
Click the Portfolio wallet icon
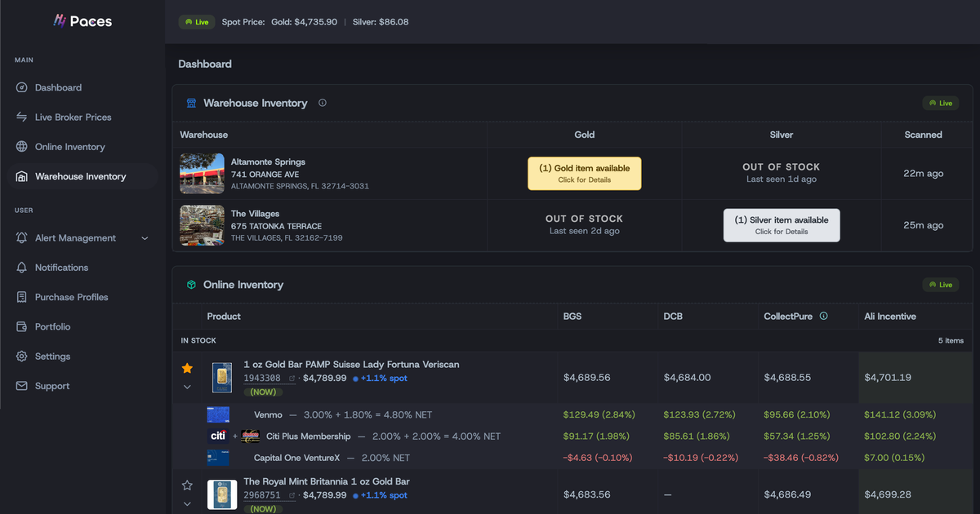[21, 326]
